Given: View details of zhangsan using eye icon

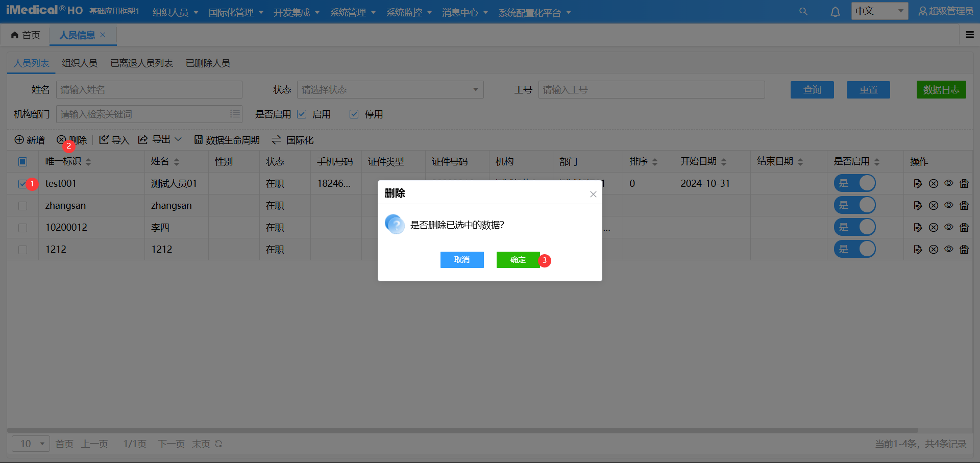Looking at the screenshot, I should (x=949, y=205).
